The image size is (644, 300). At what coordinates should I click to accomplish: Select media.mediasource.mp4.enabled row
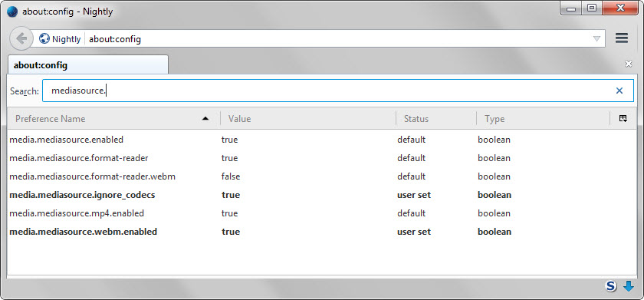point(322,213)
